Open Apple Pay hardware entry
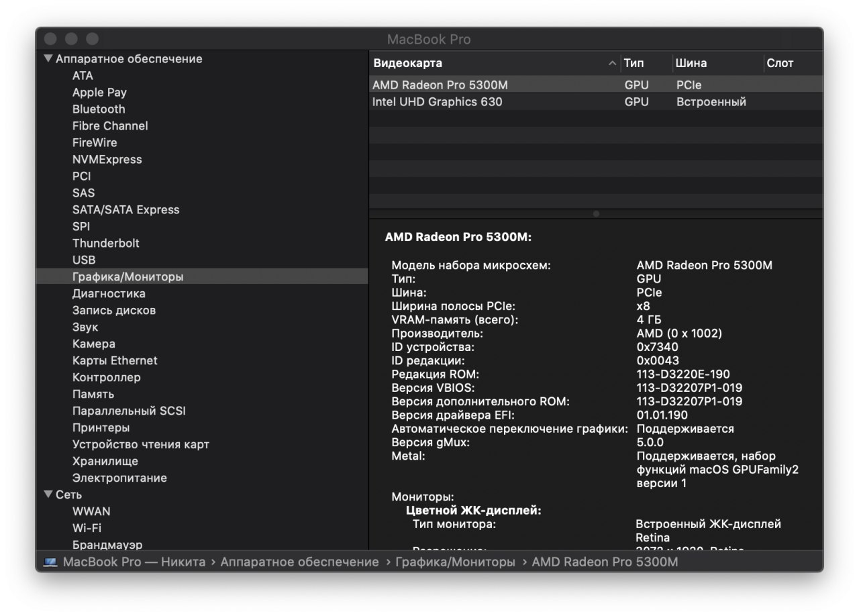Screen dimensions: 859x616 [99, 92]
